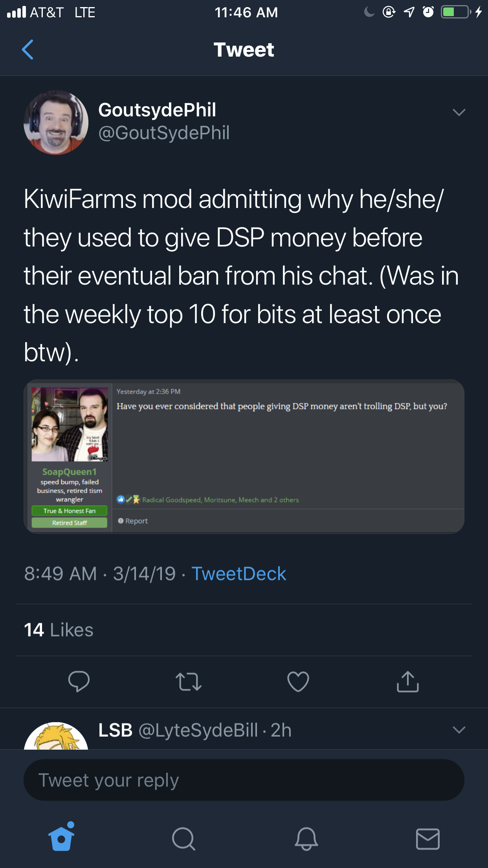Open the @GoutSydePhil handle profile
Screen dimensions: 488x868
164,133
